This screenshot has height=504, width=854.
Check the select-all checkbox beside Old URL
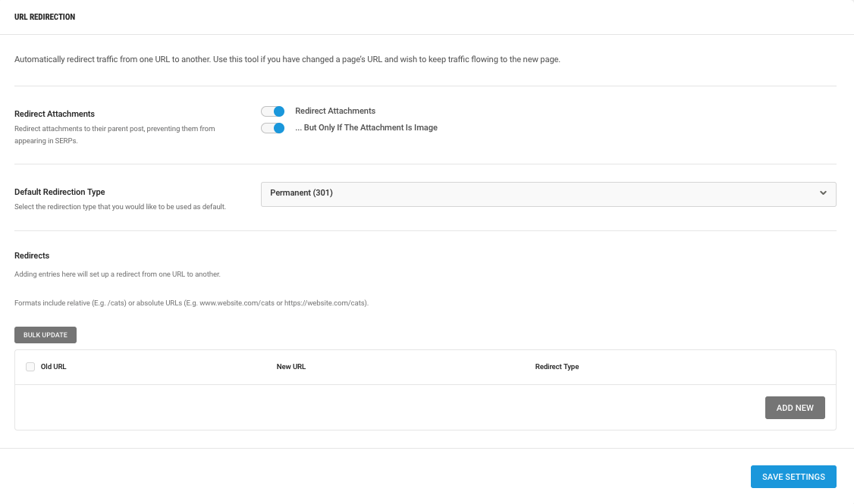click(x=30, y=367)
